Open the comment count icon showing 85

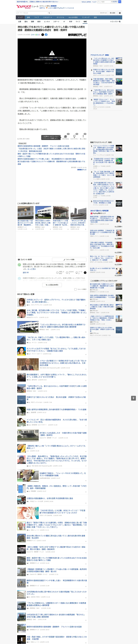[x=33, y=35]
